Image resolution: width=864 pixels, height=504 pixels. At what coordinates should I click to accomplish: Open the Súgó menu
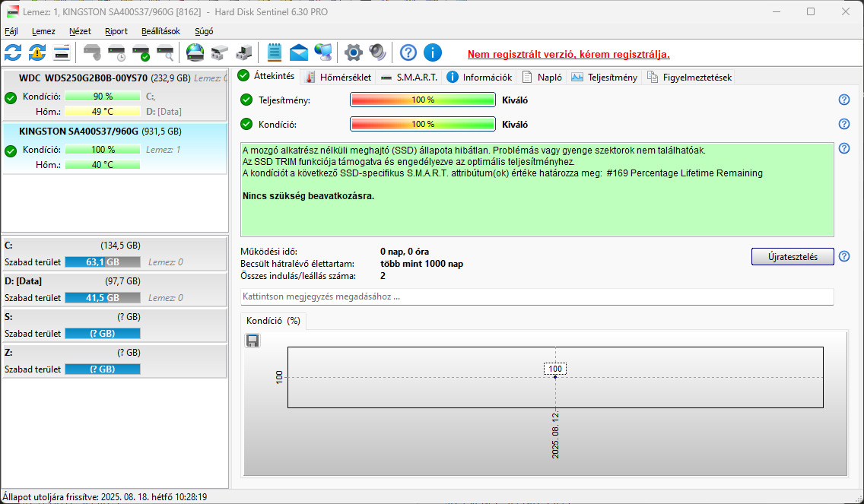click(x=204, y=31)
